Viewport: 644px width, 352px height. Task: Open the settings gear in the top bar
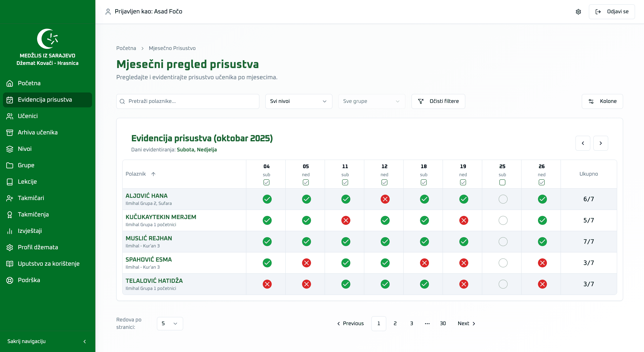578,12
